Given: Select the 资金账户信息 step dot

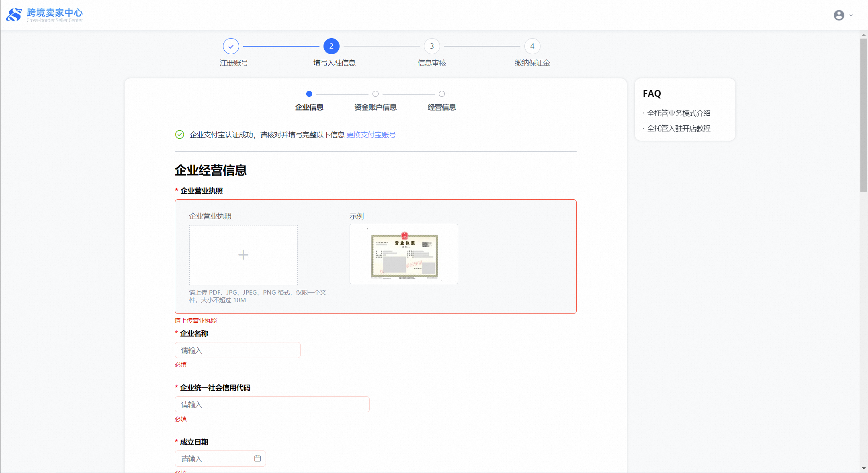Looking at the screenshot, I should 375,94.
